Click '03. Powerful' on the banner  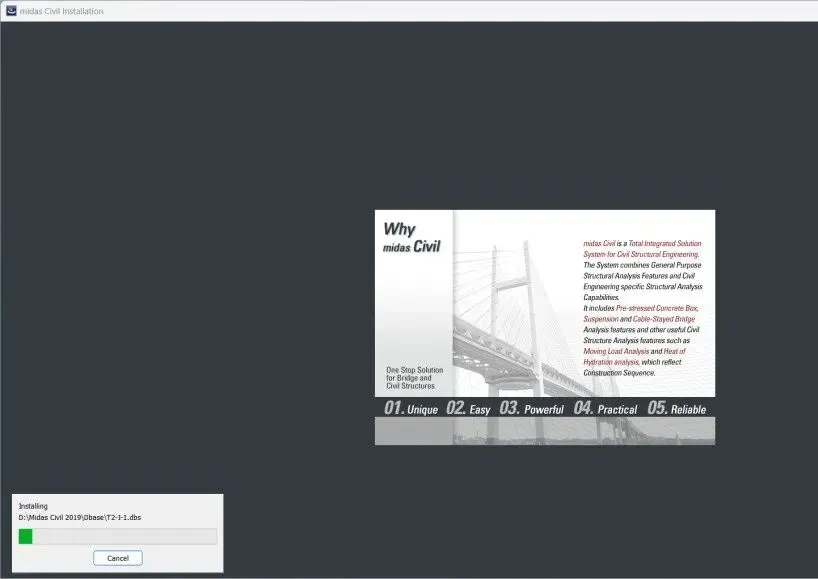(x=532, y=408)
